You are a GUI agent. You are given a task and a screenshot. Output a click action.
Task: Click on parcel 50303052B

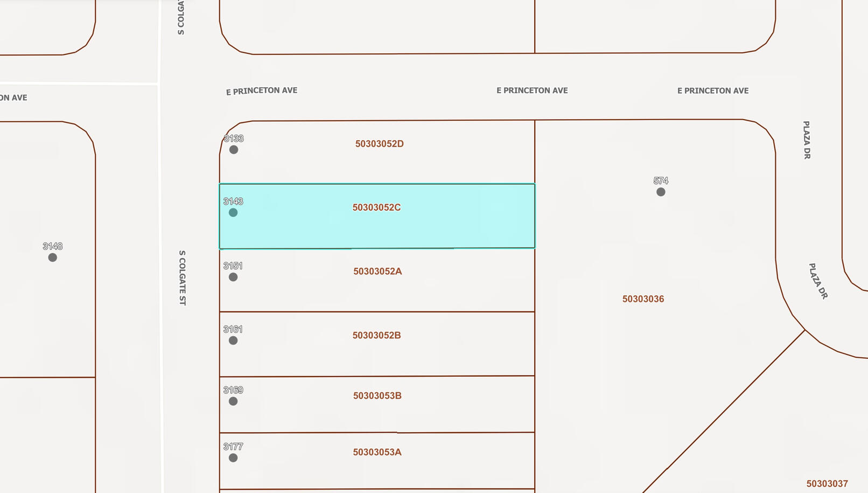click(376, 335)
